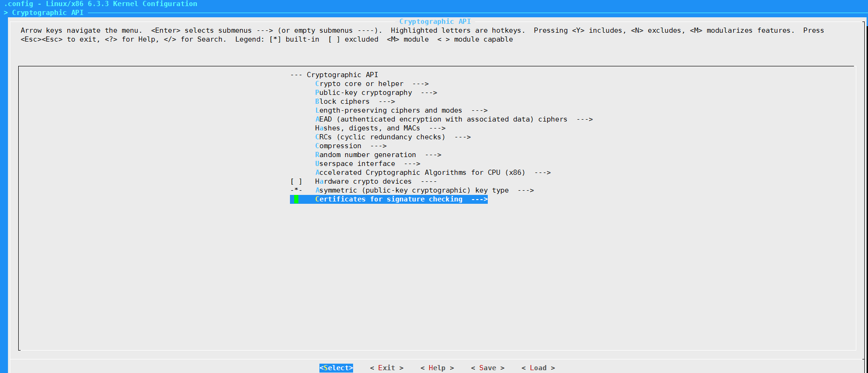Click the Asymmetric key type state marker
The height and width of the screenshot is (373, 868).
(x=296, y=190)
